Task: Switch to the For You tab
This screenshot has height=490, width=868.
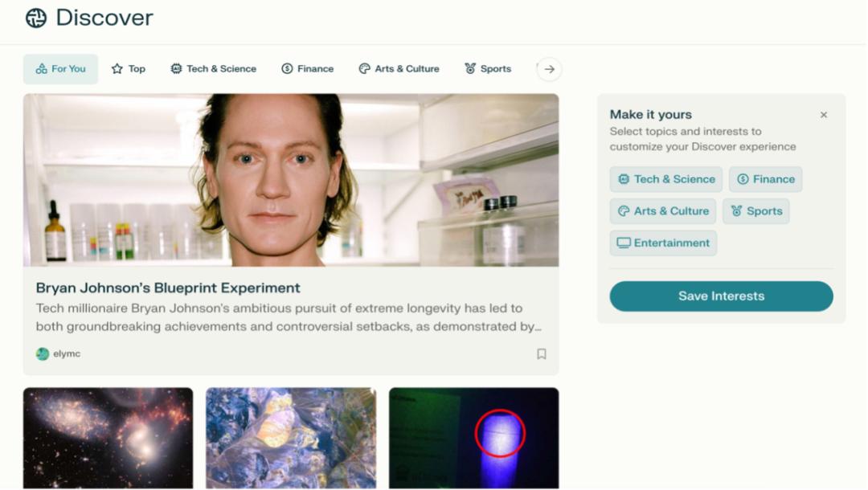Action: tap(60, 69)
